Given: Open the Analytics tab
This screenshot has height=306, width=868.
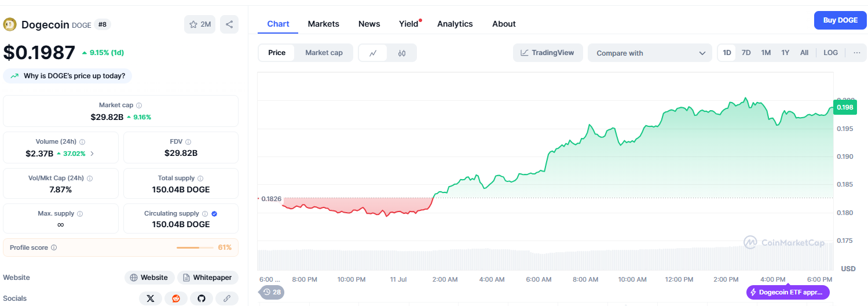Looking at the screenshot, I should coord(455,24).
